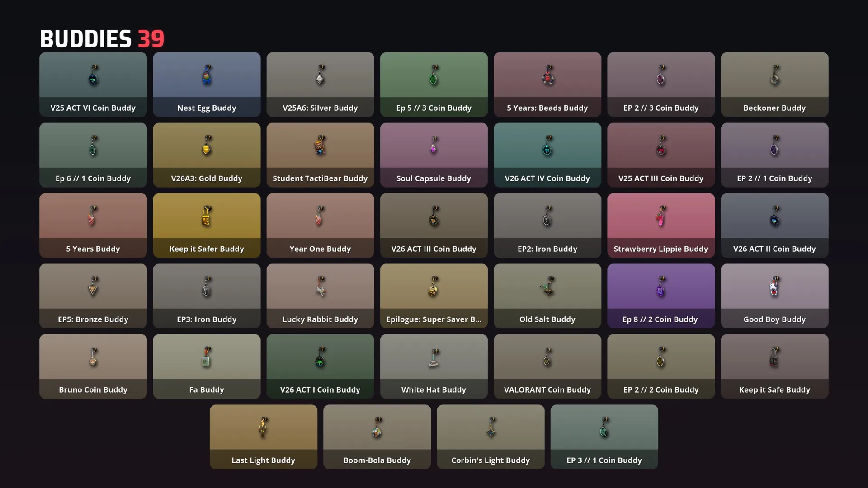Click the "BUDDIES 39" heading
Image resolution: width=868 pixels, height=488 pixels.
[102, 39]
